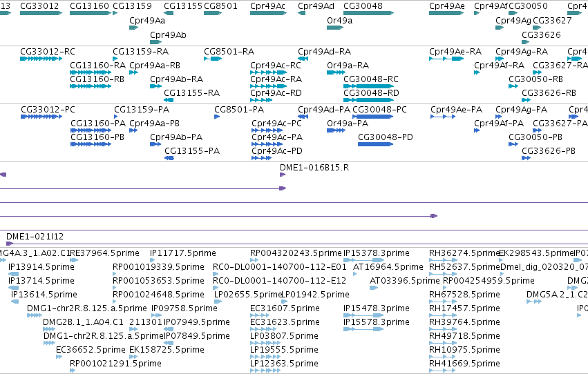The image size is (588, 374).
Task: Click the Cpr49Ab-PA protein label
Action: [176, 137]
